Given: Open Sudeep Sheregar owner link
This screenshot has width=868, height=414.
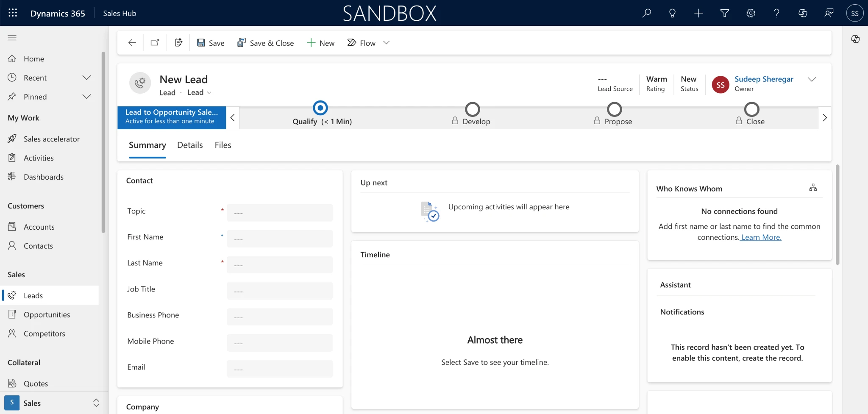Looking at the screenshot, I should (764, 79).
